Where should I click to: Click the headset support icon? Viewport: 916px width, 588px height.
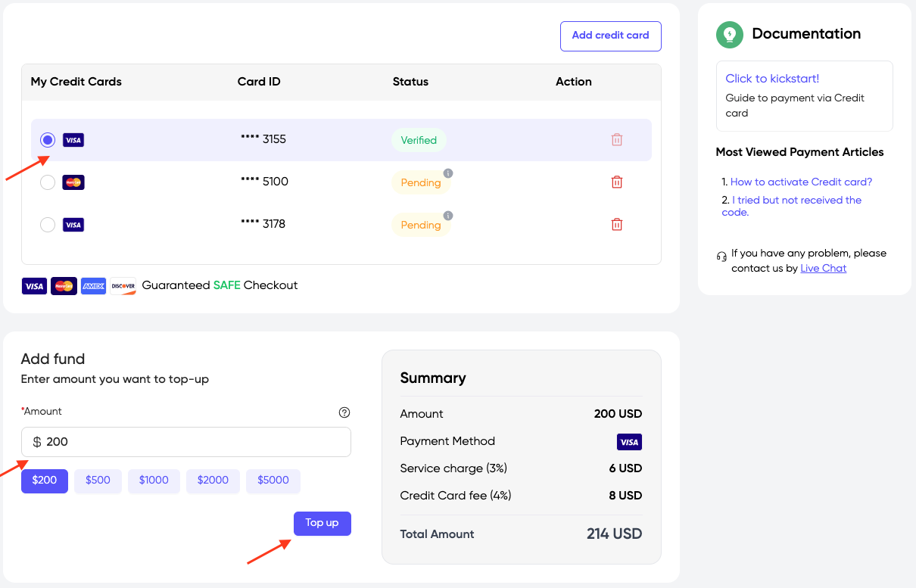point(721,257)
